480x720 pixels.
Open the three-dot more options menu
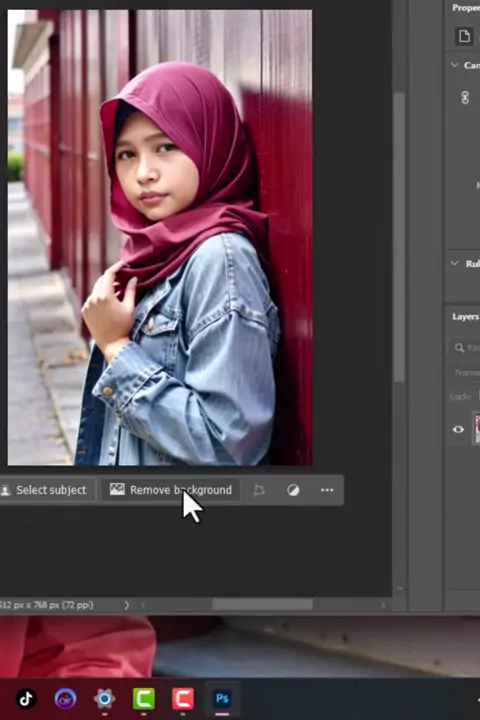(x=327, y=490)
